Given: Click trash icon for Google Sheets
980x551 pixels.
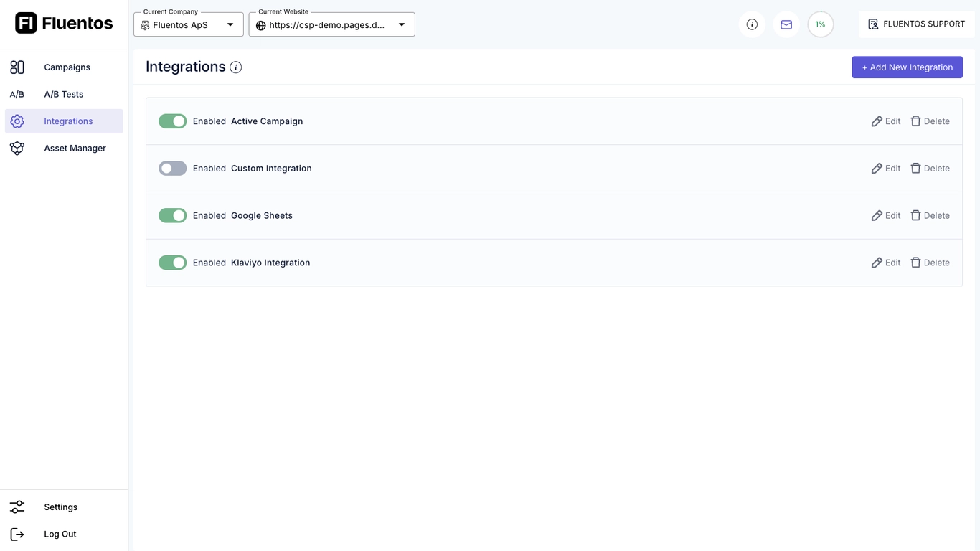Looking at the screenshot, I should click(915, 216).
